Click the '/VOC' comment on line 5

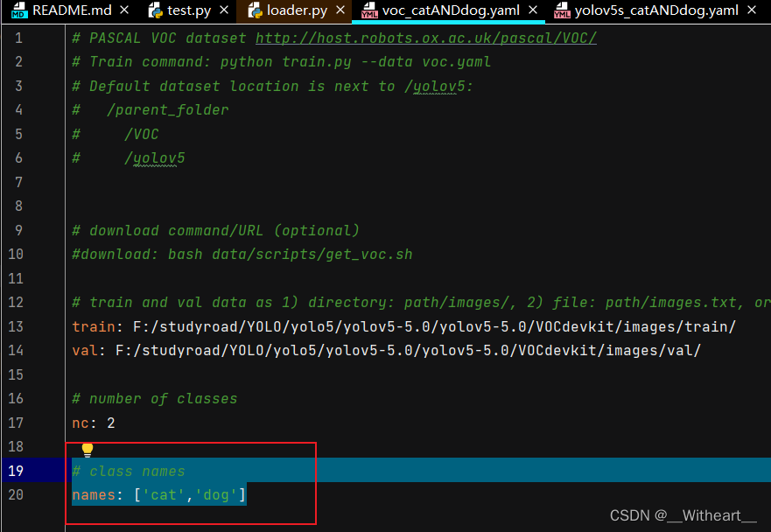click(142, 134)
